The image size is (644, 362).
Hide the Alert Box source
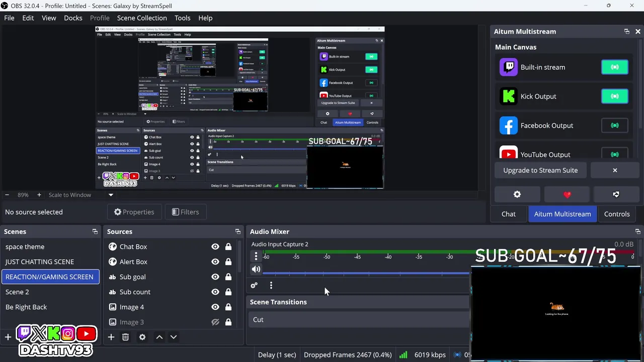tap(215, 261)
